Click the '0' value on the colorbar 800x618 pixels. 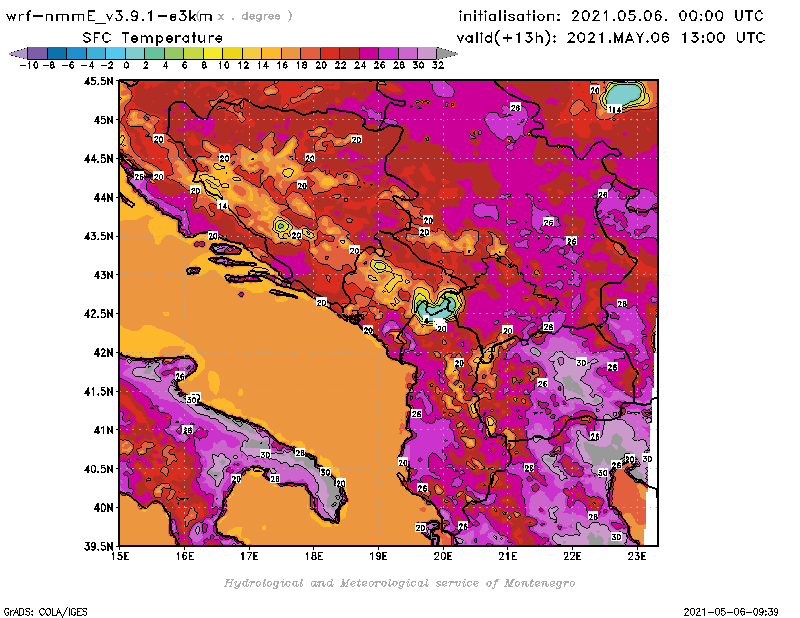(x=126, y=65)
